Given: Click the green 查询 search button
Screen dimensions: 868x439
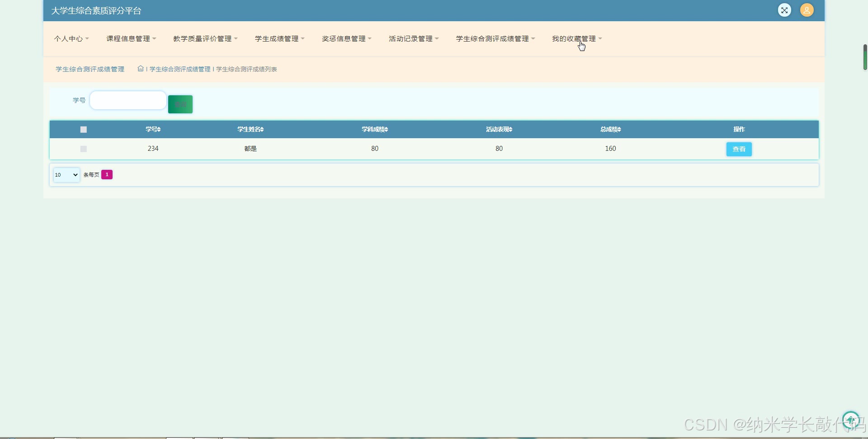Looking at the screenshot, I should (180, 104).
